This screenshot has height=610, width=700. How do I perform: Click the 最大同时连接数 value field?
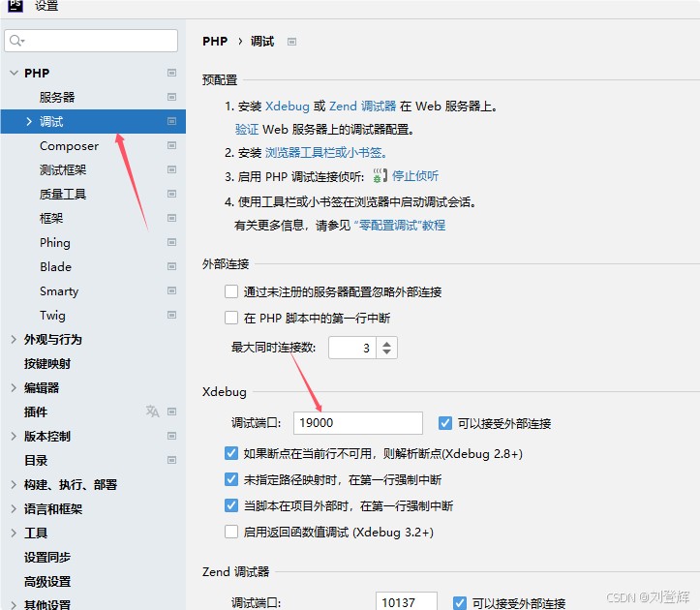(352, 348)
